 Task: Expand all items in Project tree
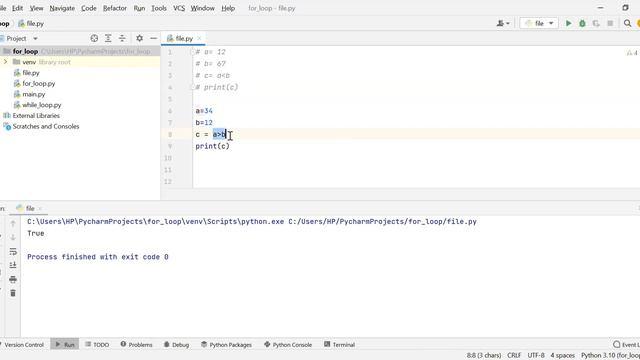[108, 38]
